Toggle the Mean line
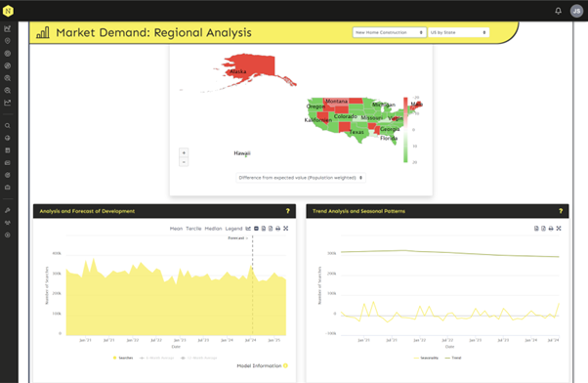The image size is (588, 383). pyautogui.click(x=176, y=229)
